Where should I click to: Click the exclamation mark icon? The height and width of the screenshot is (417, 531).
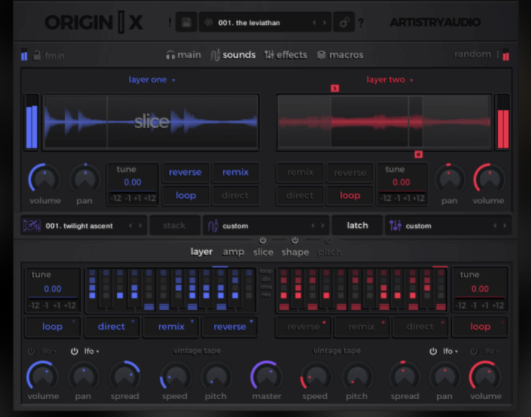coord(170,23)
